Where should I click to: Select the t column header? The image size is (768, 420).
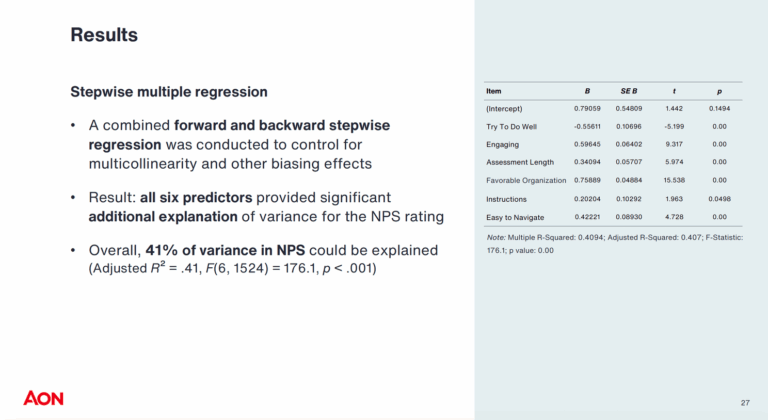pos(674,91)
